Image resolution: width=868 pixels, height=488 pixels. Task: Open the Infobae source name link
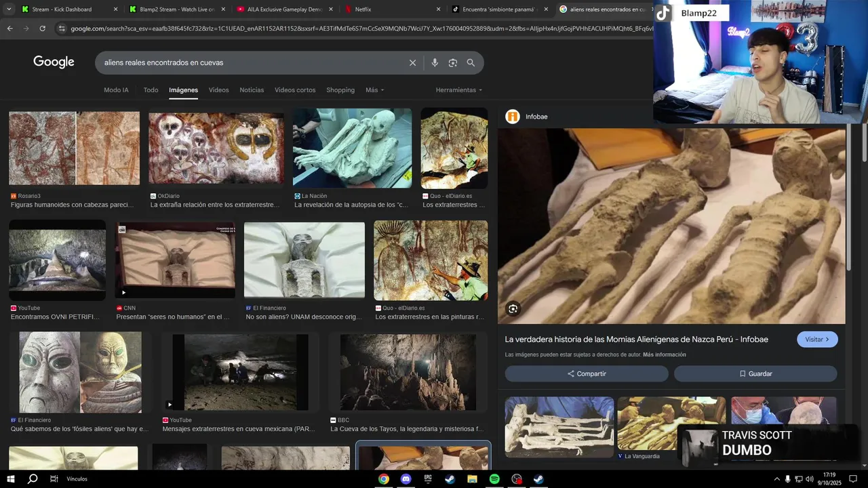(536, 117)
